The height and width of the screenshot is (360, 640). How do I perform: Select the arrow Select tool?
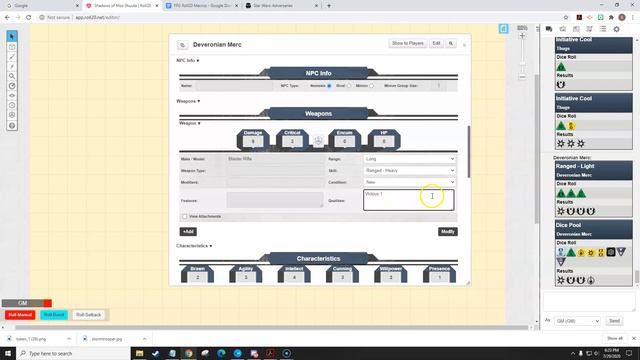pyautogui.click(x=12, y=36)
